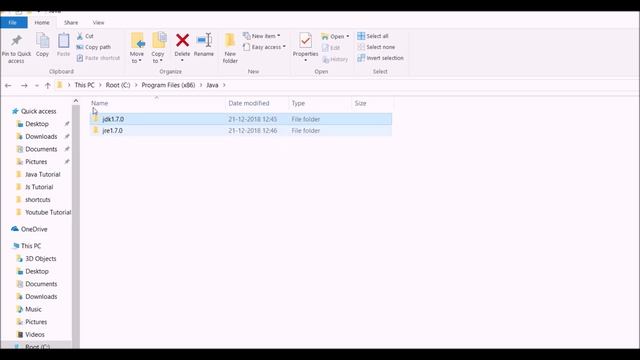
Task: Open the jdk1.7.0 folder icon
Action: (96, 119)
